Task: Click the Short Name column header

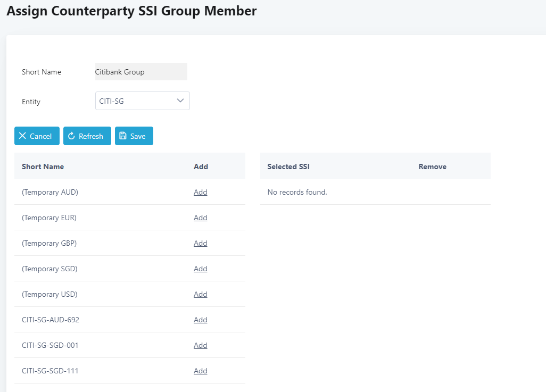Action: tap(43, 166)
